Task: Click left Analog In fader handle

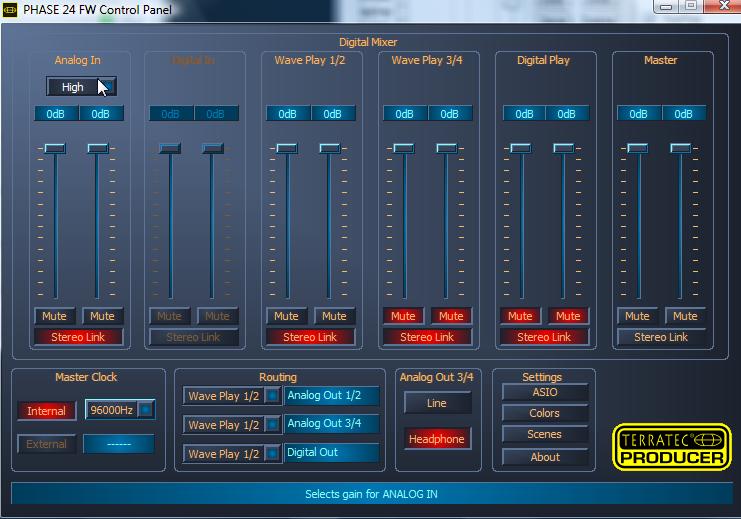Action: click(55, 148)
